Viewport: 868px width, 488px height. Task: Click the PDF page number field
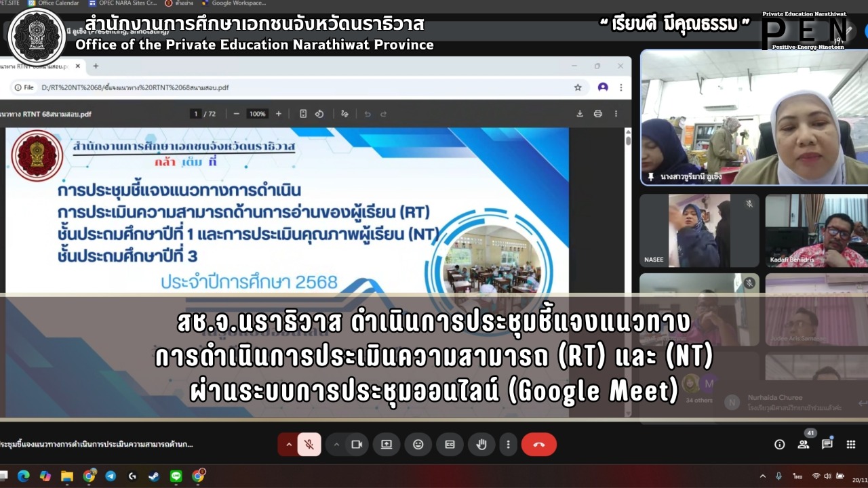pos(195,114)
